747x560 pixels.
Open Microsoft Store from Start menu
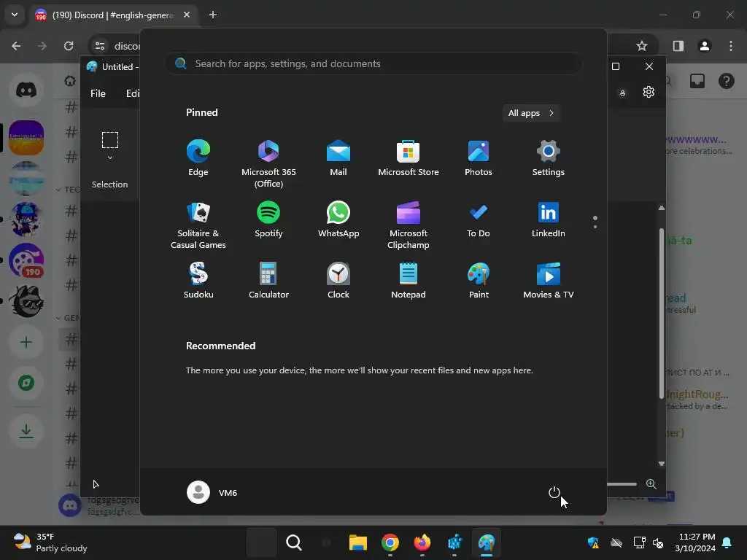pyautogui.click(x=409, y=158)
